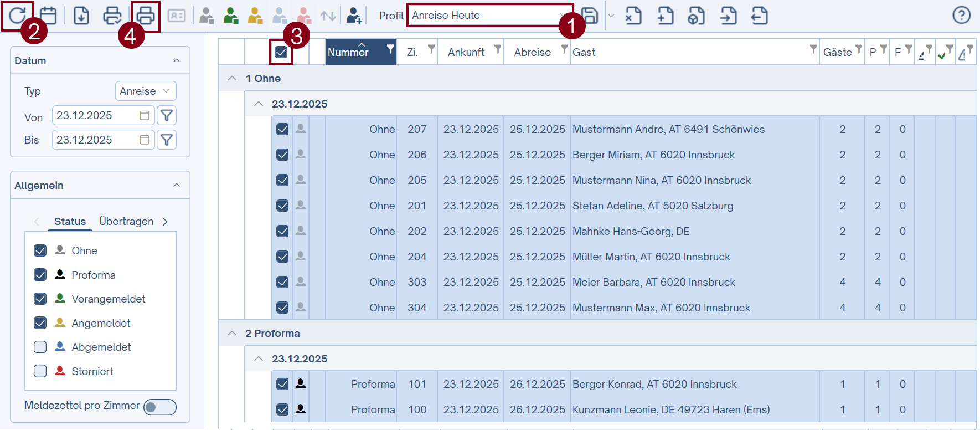Collapse the Allgemein panel
The image size is (980, 430).
pos(177,185)
